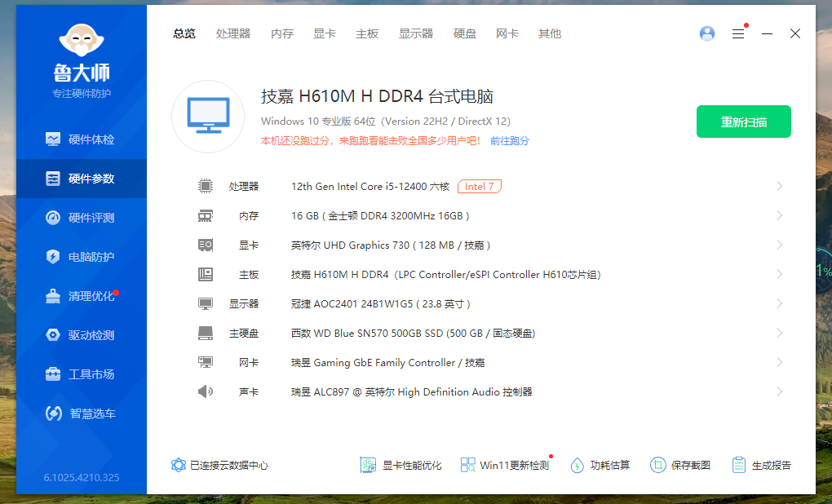Click the desktop computer monitor icon
Image resolution: width=832 pixels, height=504 pixels.
click(x=208, y=117)
